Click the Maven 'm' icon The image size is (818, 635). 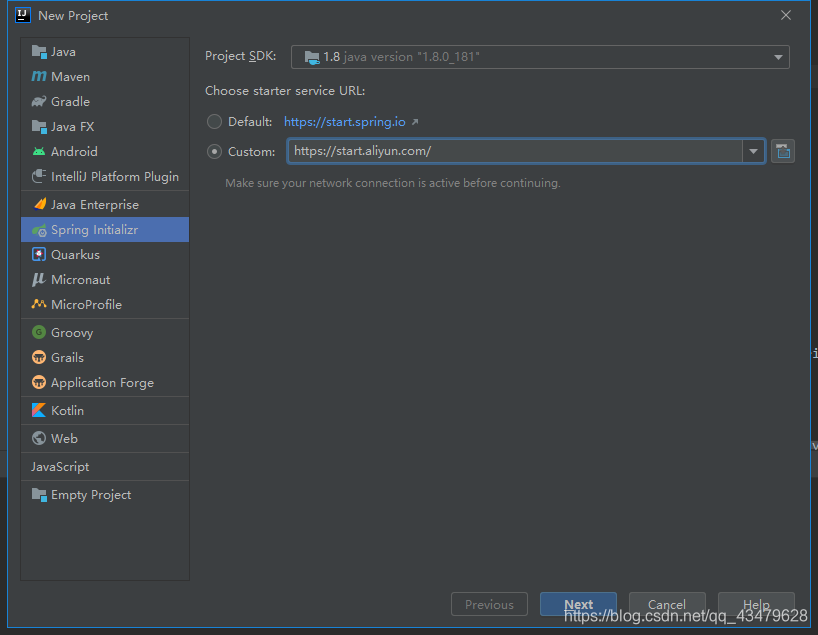point(39,77)
